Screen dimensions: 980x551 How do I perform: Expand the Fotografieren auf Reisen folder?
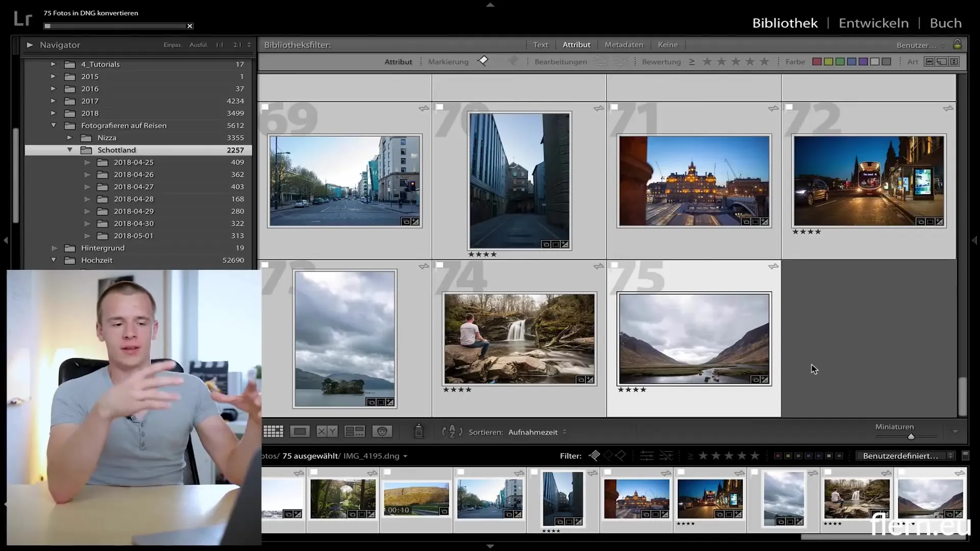(53, 126)
